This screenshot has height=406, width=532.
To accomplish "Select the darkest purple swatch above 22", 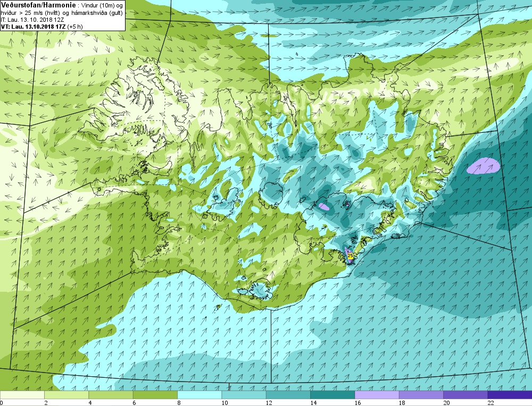I will tap(510, 395).
